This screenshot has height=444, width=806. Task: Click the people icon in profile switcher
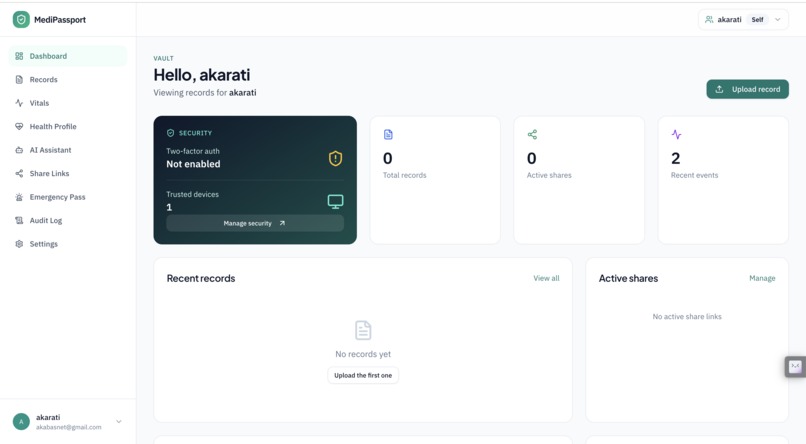point(709,20)
